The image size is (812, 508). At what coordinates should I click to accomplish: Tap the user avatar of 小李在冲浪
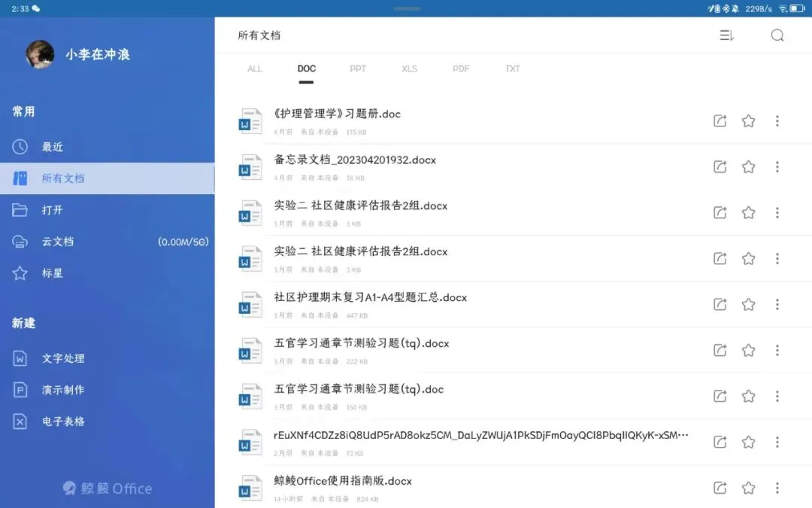click(x=40, y=54)
